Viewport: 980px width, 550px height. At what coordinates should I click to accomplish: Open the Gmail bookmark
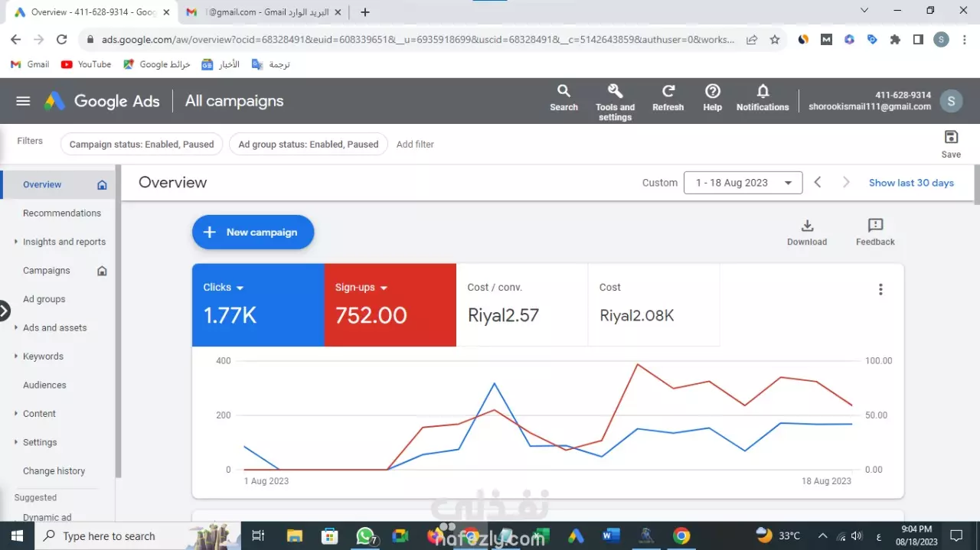click(x=30, y=64)
